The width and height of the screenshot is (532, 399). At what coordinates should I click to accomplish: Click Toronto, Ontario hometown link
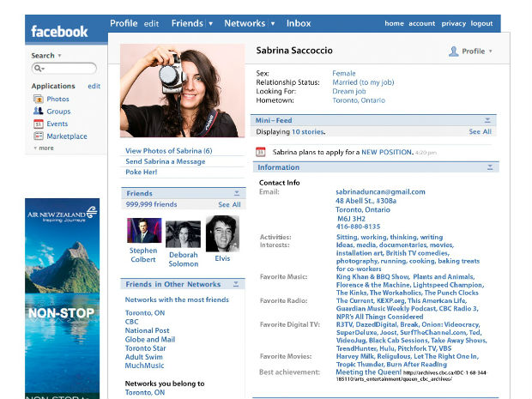(359, 100)
